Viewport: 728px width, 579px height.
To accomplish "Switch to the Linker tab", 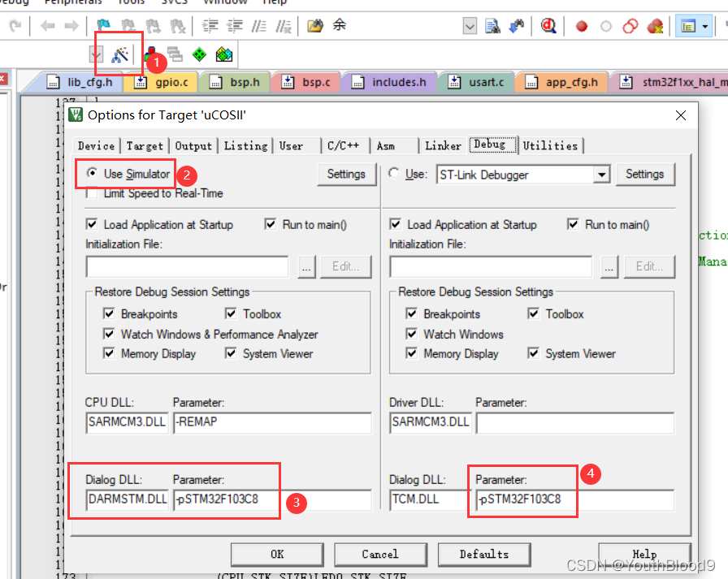I will coord(444,145).
